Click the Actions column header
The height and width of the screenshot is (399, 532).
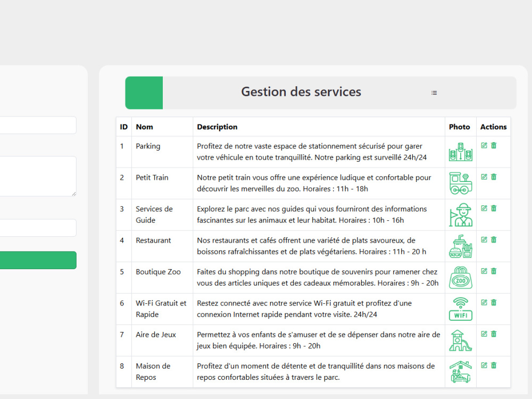click(x=493, y=127)
